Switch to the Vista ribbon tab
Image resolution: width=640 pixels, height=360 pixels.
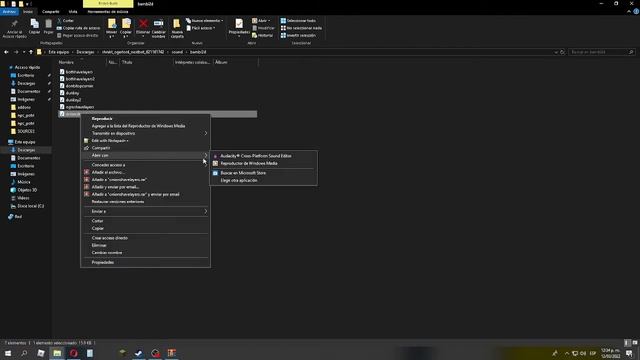(x=73, y=12)
